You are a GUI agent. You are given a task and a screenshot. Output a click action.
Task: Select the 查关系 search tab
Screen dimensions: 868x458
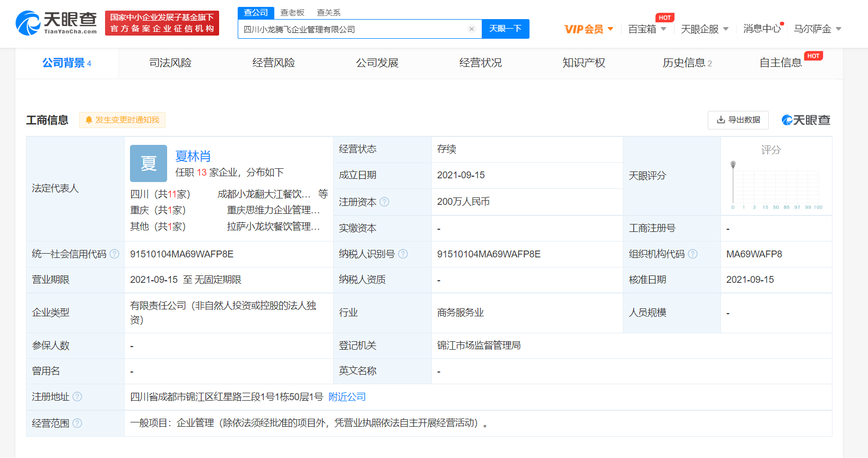329,13
